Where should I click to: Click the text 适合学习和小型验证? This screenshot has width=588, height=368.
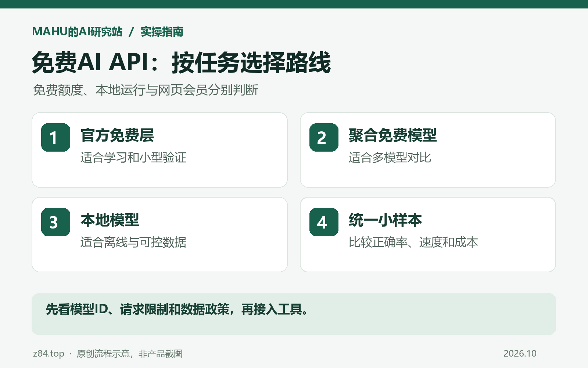(x=133, y=158)
